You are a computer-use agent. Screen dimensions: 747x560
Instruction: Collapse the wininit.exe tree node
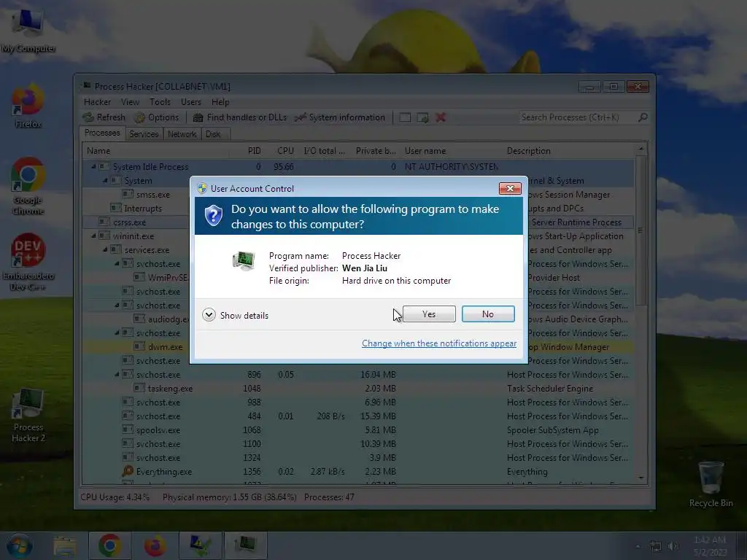[93, 236]
